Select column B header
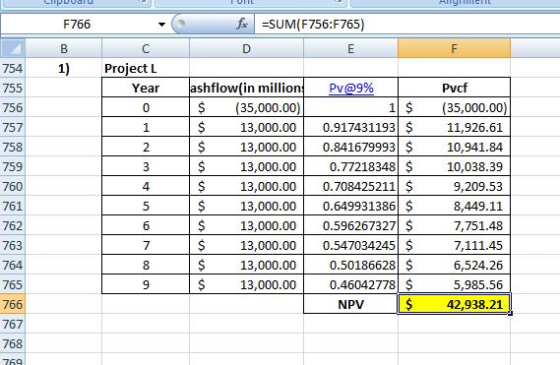The image size is (560, 365). (x=64, y=48)
